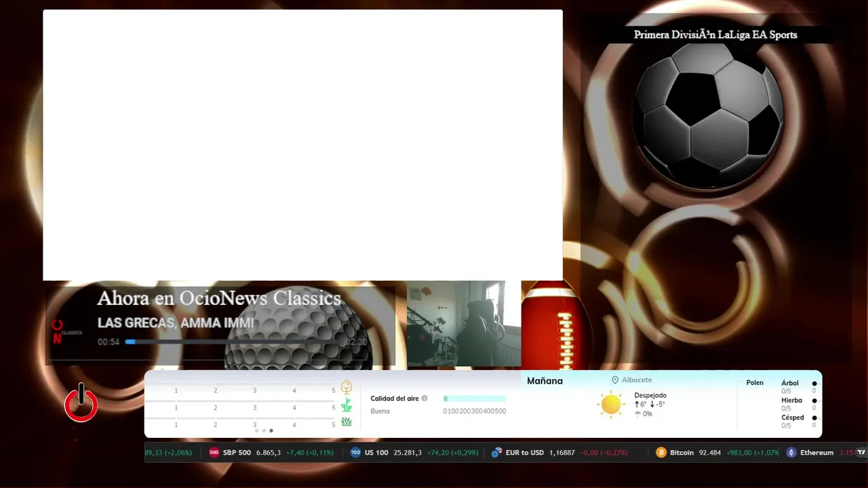Open the S&P 500 ticker entry
The image size is (868, 488).
271,453
